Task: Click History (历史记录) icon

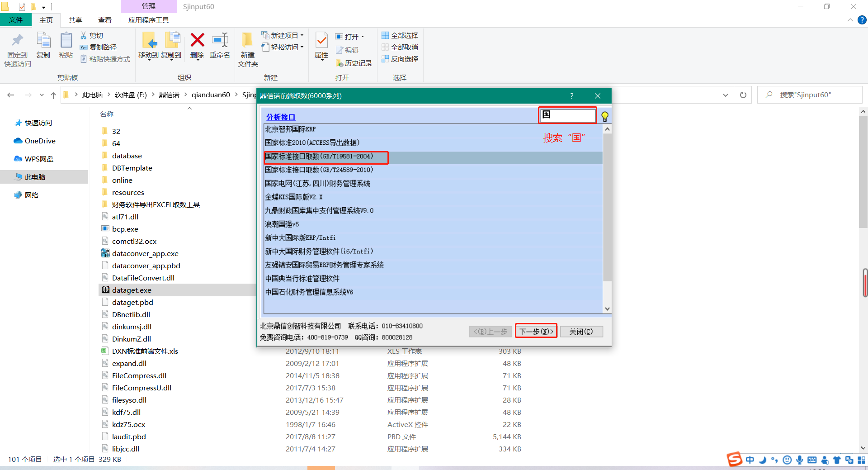Action: (x=340, y=63)
